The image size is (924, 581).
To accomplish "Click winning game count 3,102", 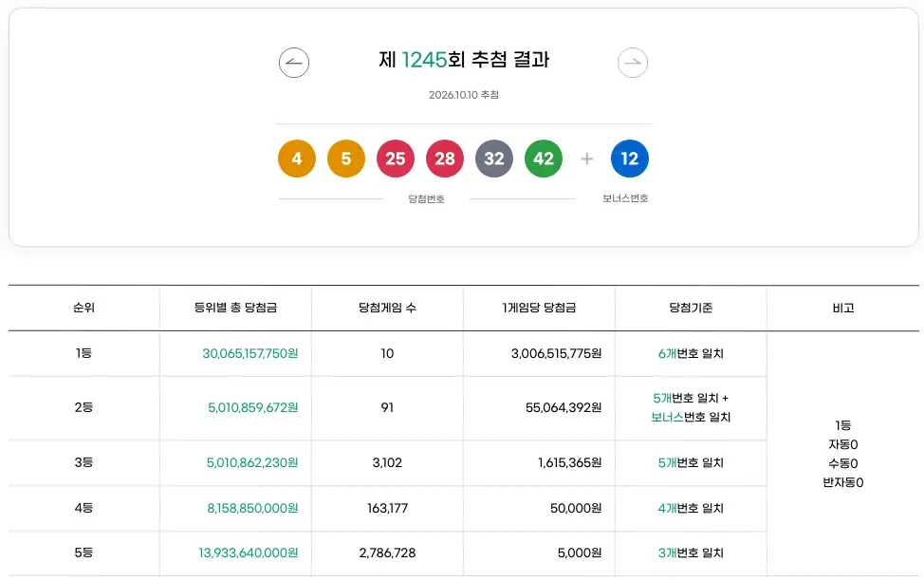I will pyautogui.click(x=387, y=462).
